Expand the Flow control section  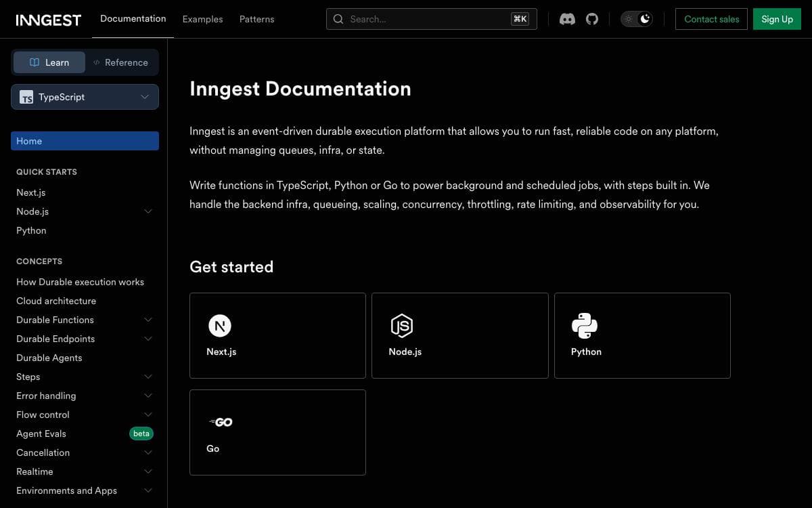(x=148, y=415)
